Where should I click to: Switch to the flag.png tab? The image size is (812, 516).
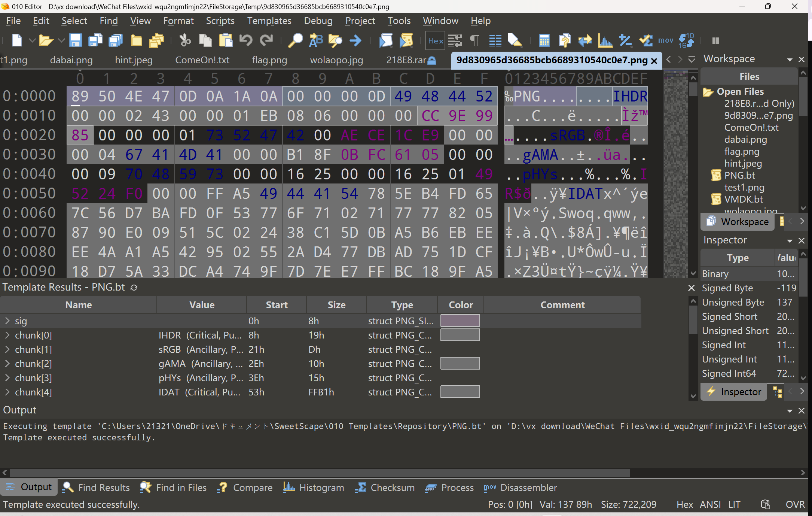[269, 60]
